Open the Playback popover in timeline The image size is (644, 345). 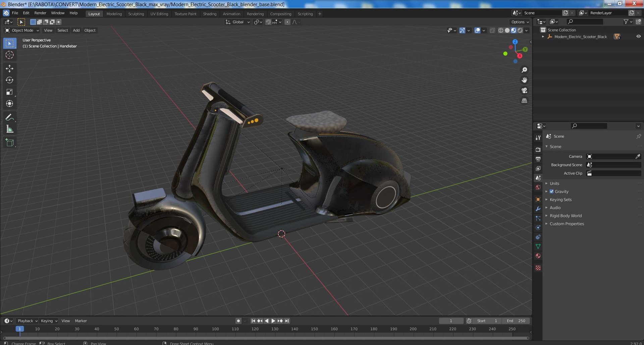(27, 321)
